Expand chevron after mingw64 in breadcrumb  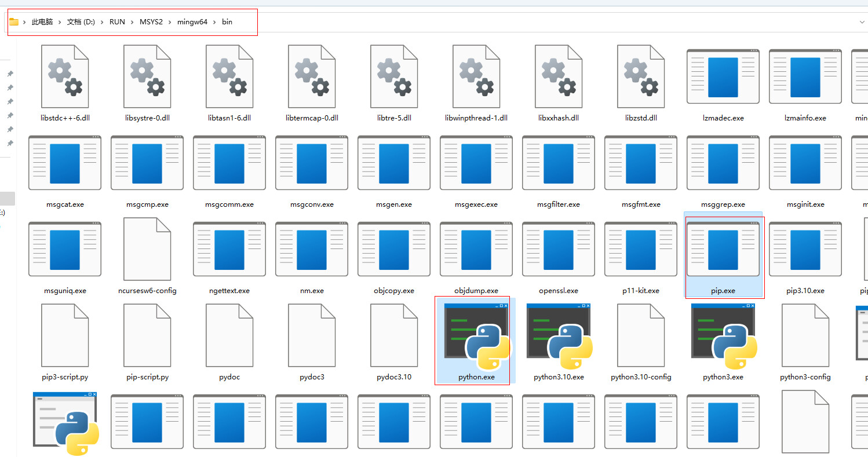tap(215, 22)
